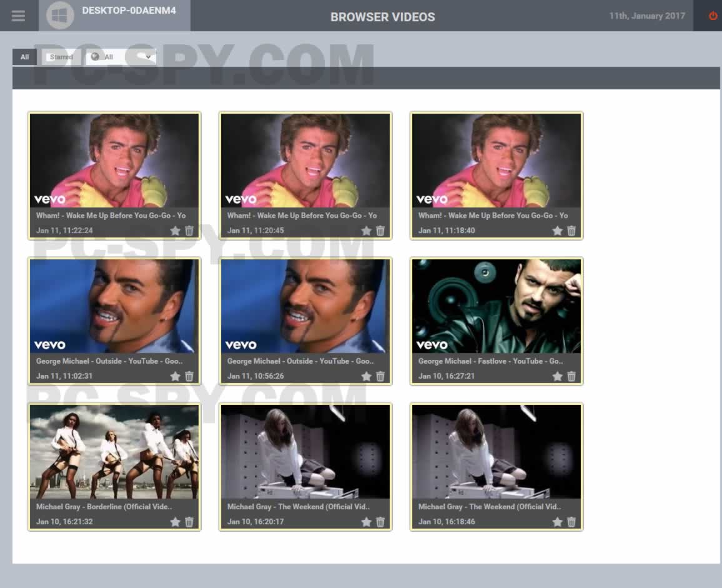Star the video from Jan 11, 11:22:24
The height and width of the screenshot is (588, 722).
(x=175, y=231)
